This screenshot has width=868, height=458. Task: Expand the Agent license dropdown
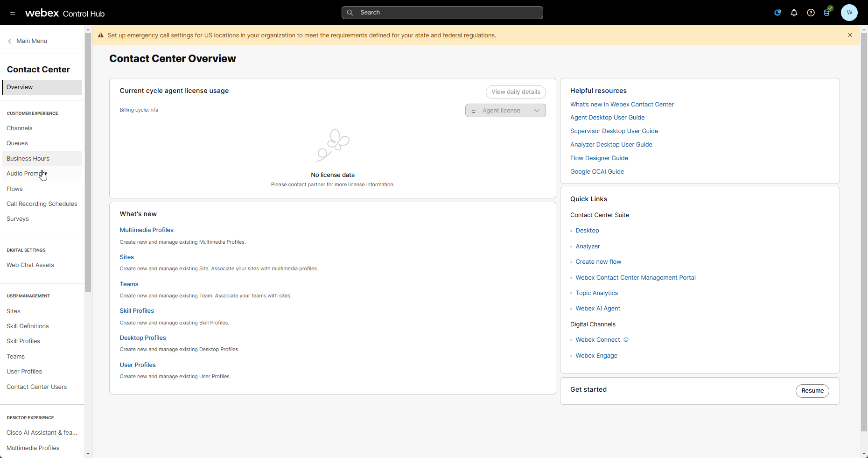coord(505,111)
